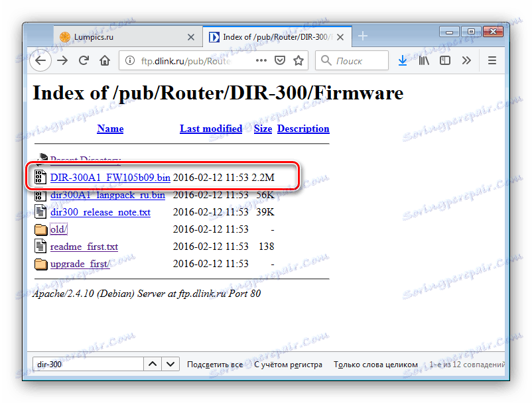This screenshot has width=532, height=403.
Task: Toggle Только слова целиком whole words
Action: (x=375, y=365)
